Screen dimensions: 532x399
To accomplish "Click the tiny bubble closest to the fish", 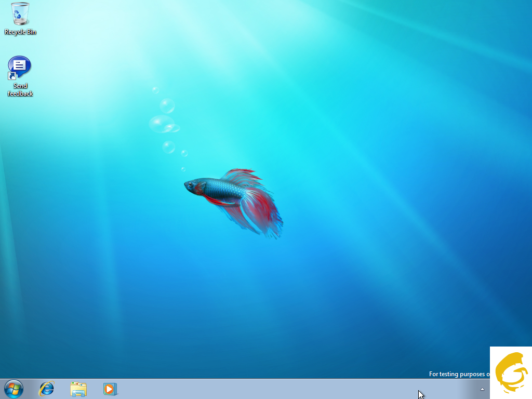I will click(183, 169).
